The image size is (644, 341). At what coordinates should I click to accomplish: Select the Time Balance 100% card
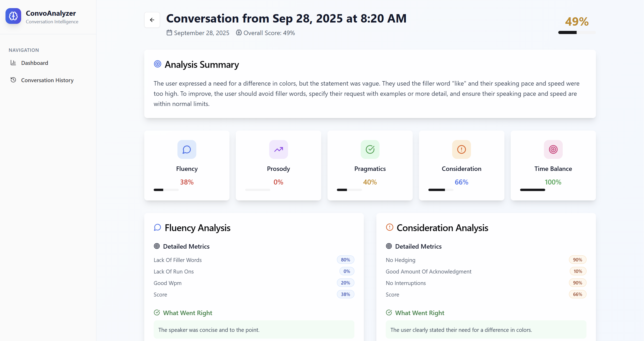click(553, 166)
